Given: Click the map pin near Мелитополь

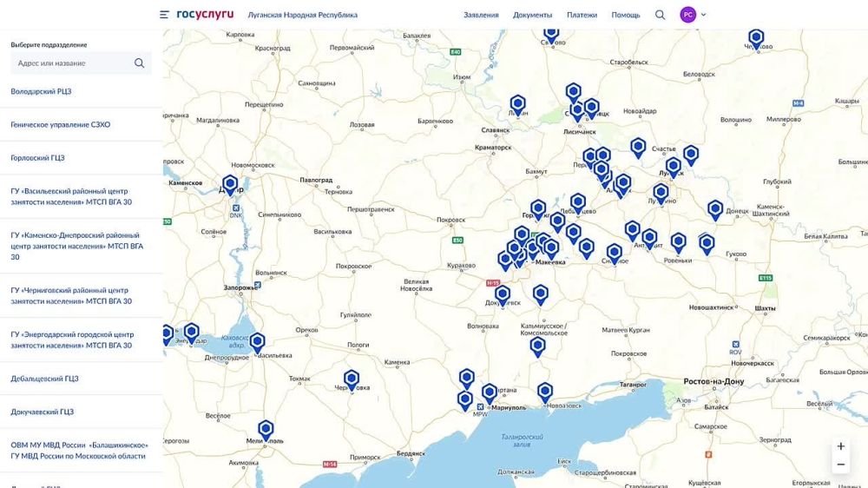Looking at the screenshot, I should click(x=266, y=429).
